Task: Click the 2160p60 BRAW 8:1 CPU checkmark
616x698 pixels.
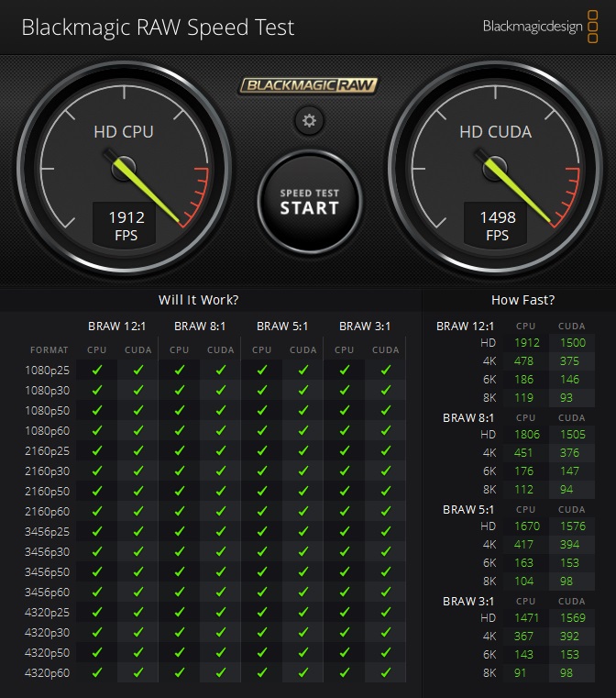Action: click(180, 511)
